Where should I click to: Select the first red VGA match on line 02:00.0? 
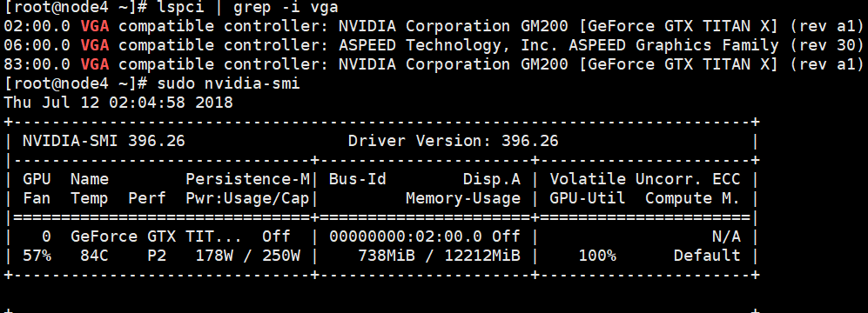click(95, 26)
